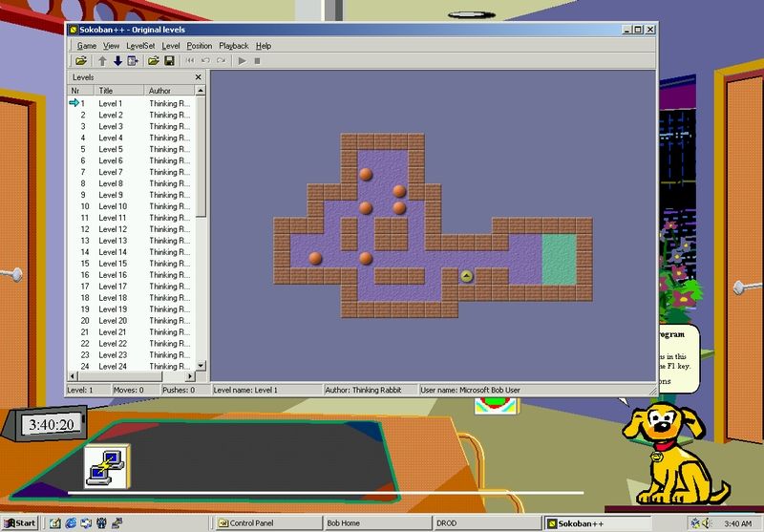Click the User name status bar field
The height and width of the screenshot is (532, 764).
point(536,390)
